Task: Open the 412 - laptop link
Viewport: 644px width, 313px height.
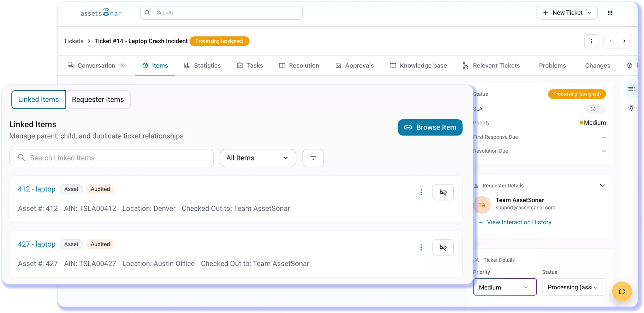Action: pos(37,189)
